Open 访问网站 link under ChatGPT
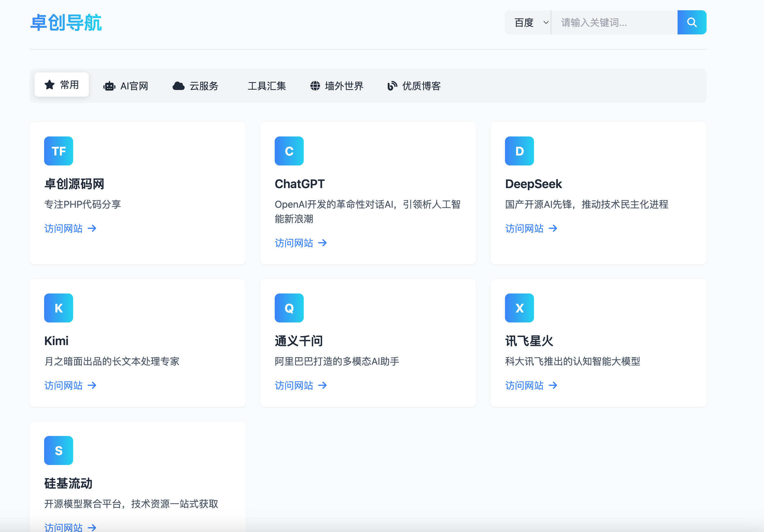 [294, 243]
